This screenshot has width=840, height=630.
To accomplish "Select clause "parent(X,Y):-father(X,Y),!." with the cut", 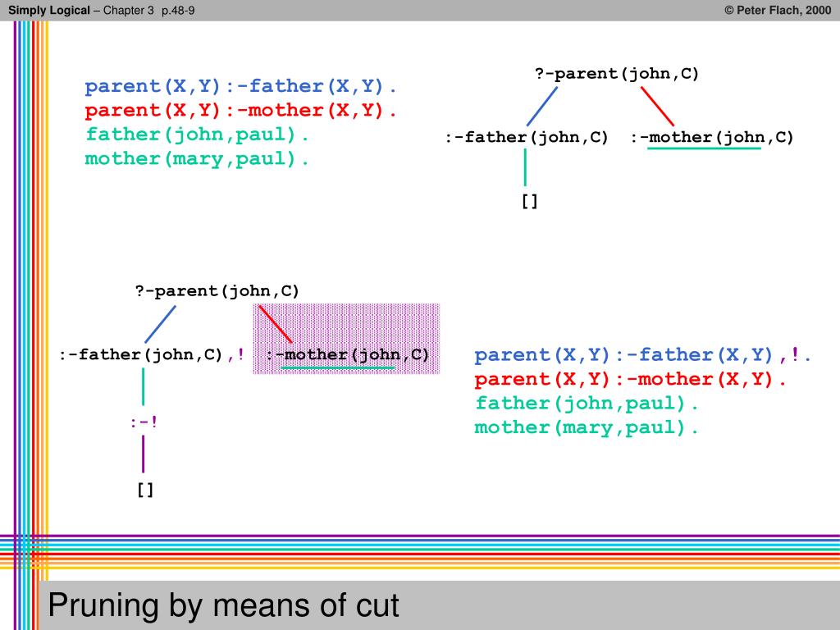I will point(643,355).
